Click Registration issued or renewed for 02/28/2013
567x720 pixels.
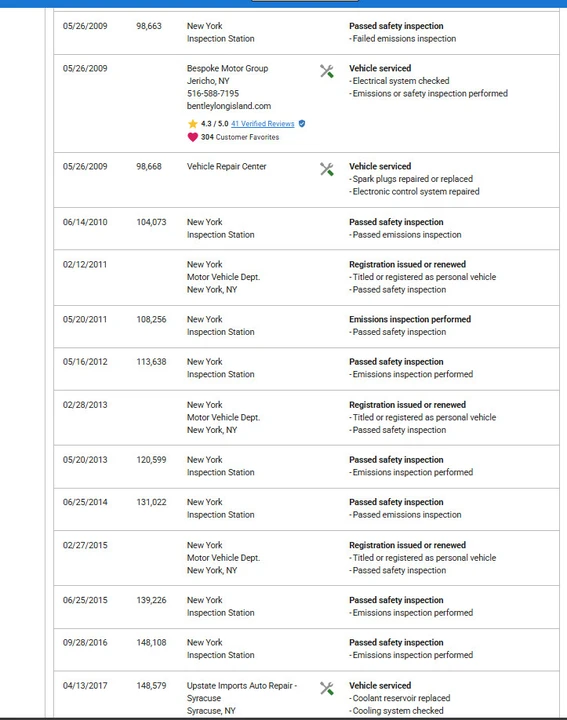click(x=407, y=405)
